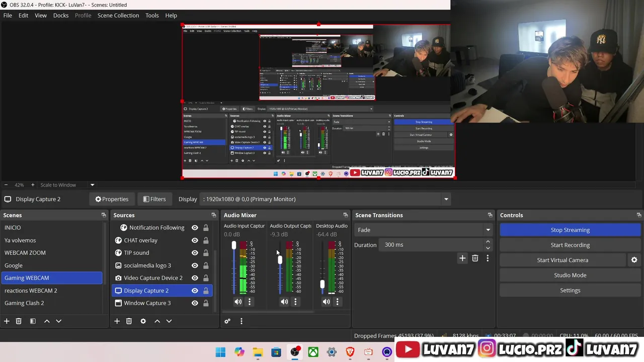
Task: Zoom out preview with minus icon
Action: tap(6, 185)
